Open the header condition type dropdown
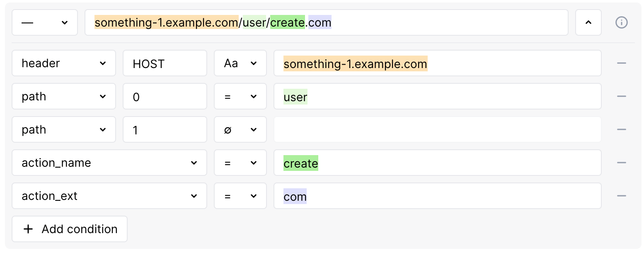644x253 pixels. tap(63, 63)
